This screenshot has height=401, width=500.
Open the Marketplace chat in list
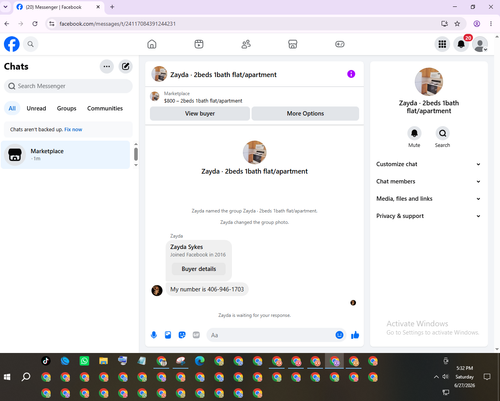[x=66, y=155]
